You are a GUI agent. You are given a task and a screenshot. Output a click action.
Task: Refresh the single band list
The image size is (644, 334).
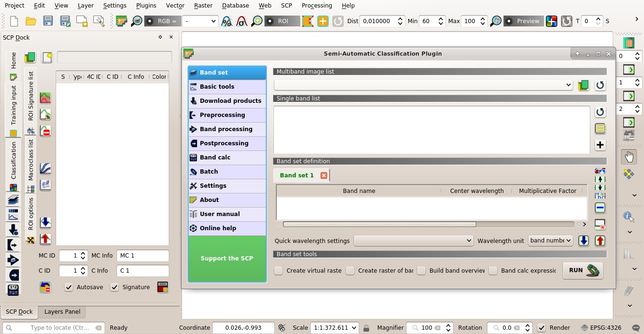(600, 112)
